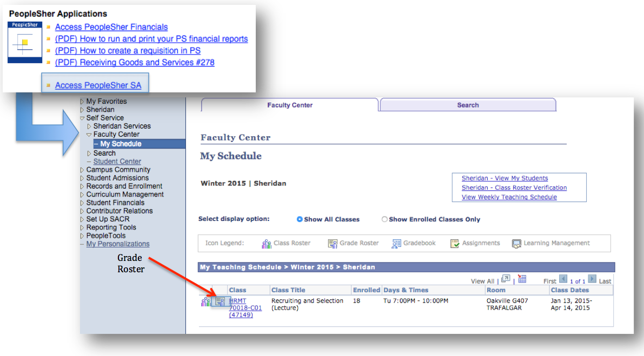Select the Show All Classes radio button

[x=300, y=219]
